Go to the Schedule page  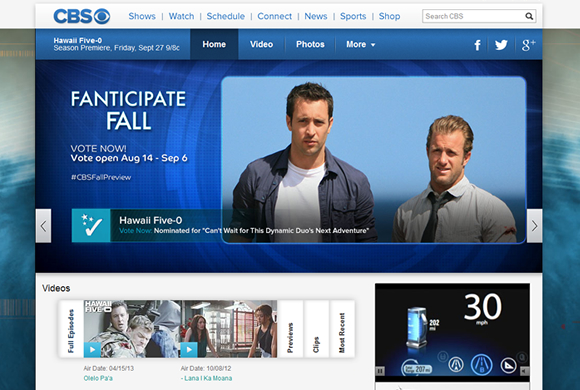point(226,16)
